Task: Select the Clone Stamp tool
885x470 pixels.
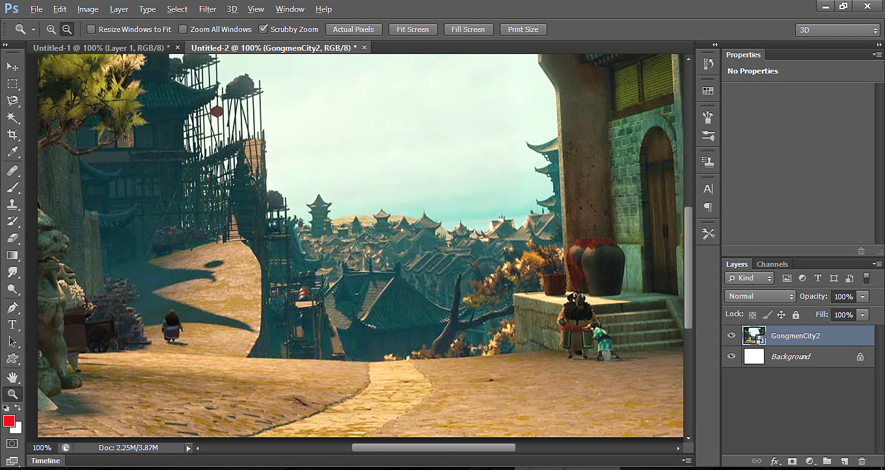Action: [12, 204]
